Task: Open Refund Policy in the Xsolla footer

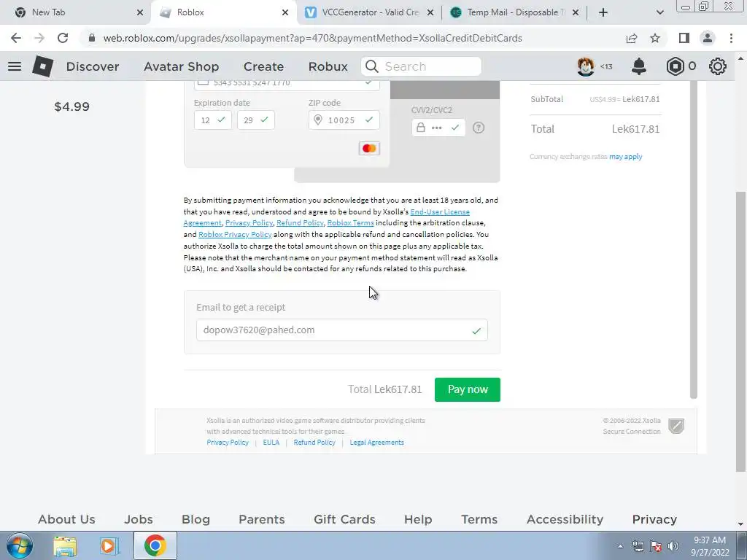Action: click(314, 443)
